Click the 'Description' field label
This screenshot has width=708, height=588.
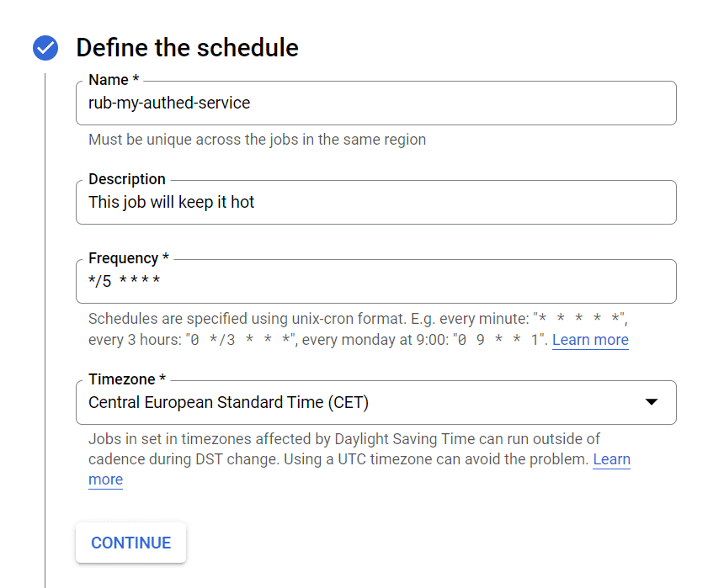pos(127,179)
